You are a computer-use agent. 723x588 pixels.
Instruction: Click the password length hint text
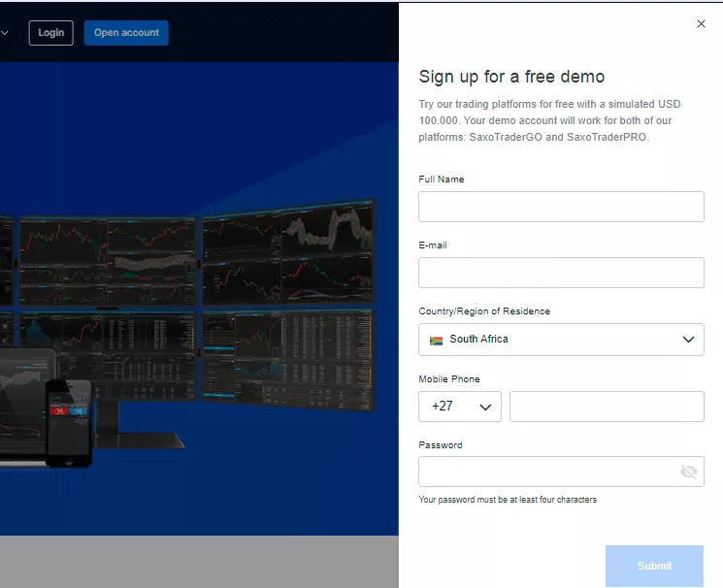pos(508,500)
